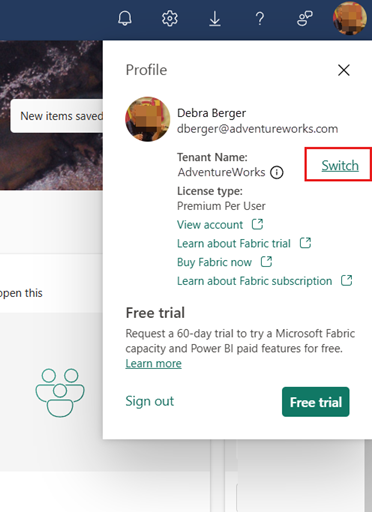The width and height of the screenshot is (372, 512).
Task: Open the settings gear icon
Action: [x=170, y=18]
